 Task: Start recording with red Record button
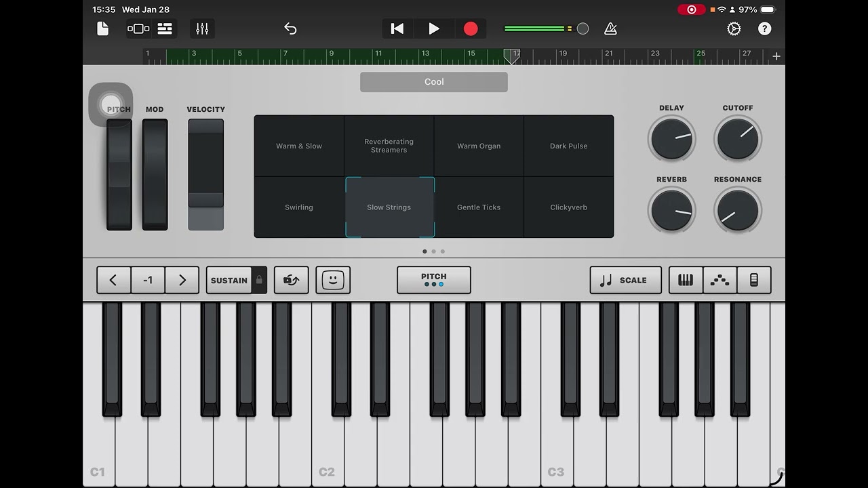(x=471, y=28)
